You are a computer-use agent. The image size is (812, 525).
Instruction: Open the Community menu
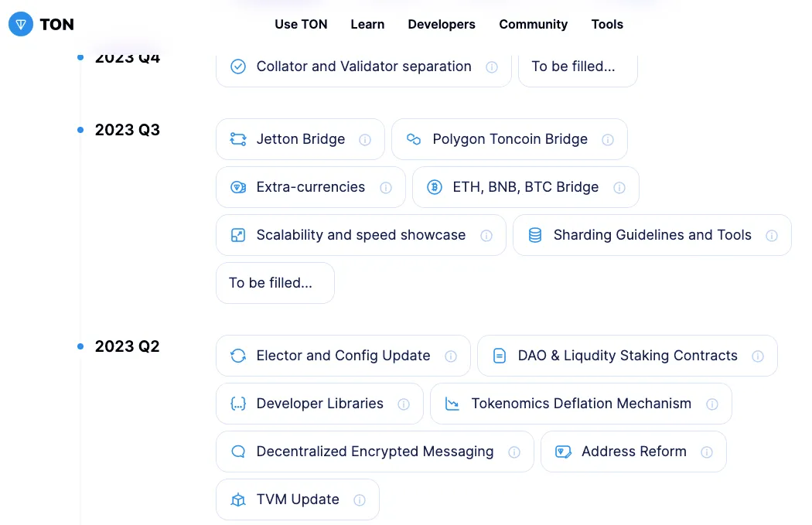click(x=533, y=24)
